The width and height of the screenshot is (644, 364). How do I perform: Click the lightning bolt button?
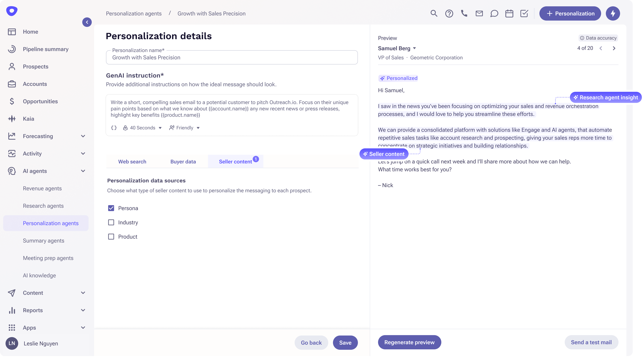pos(613,13)
